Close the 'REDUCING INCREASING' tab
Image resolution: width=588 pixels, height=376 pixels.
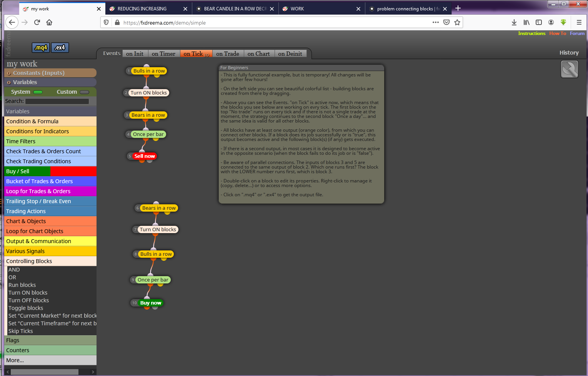185,9
